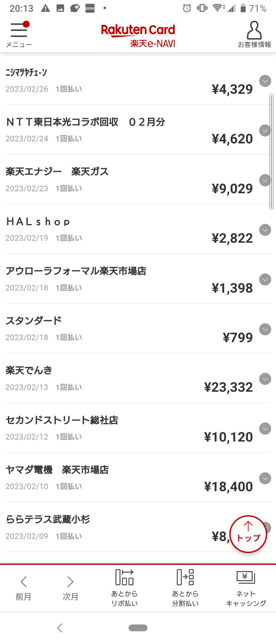
Task: Expand the 楽天でんき ¥23,332 entry
Action: [265, 379]
